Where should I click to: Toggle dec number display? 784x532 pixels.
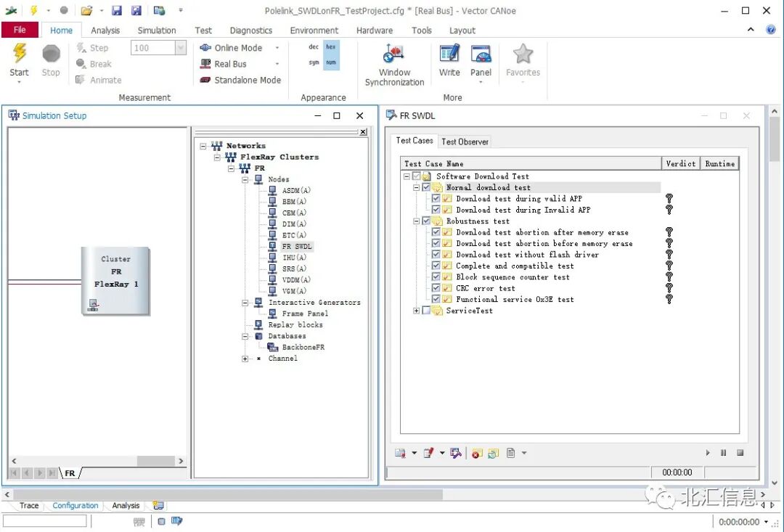(x=314, y=46)
